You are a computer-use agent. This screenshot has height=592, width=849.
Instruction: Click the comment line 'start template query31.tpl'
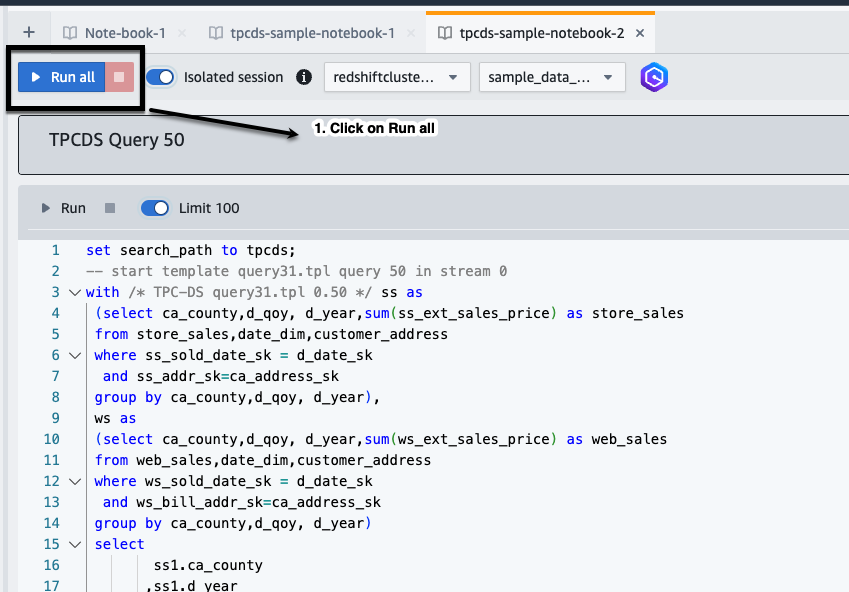[x=297, y=271]
